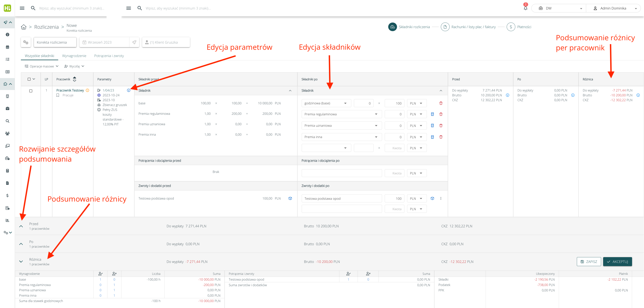
Task: Open the godzinowa (base) component dropdown
Action: pos(326,103)
